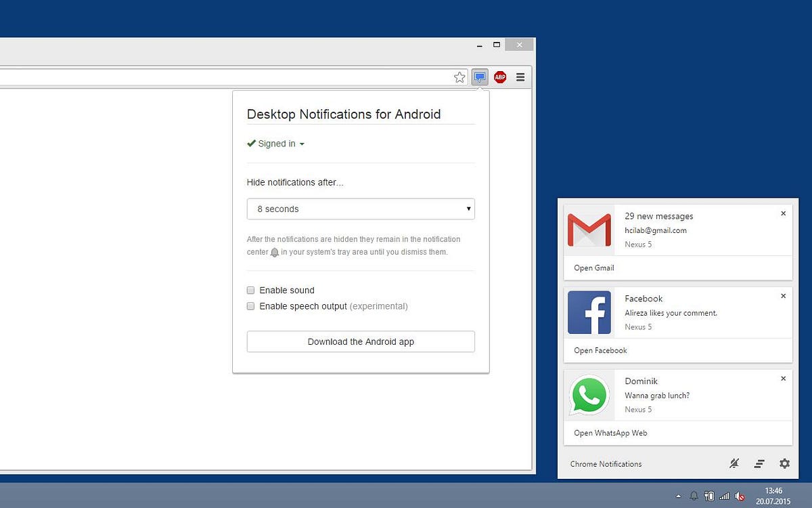
Task: Click the Facebook notification icon
Action: coord(589,312)
